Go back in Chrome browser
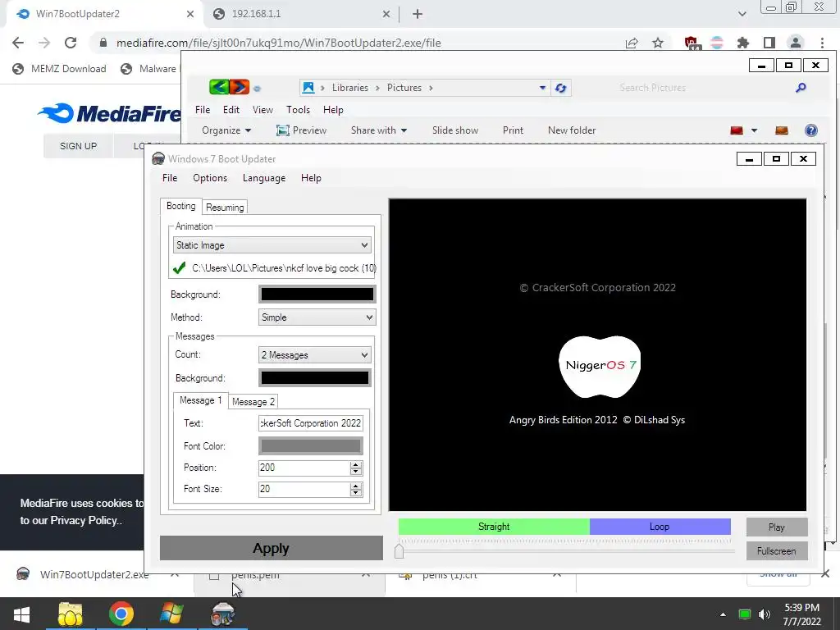This screenshot has height=630, width=840. (x=18, y=43)
